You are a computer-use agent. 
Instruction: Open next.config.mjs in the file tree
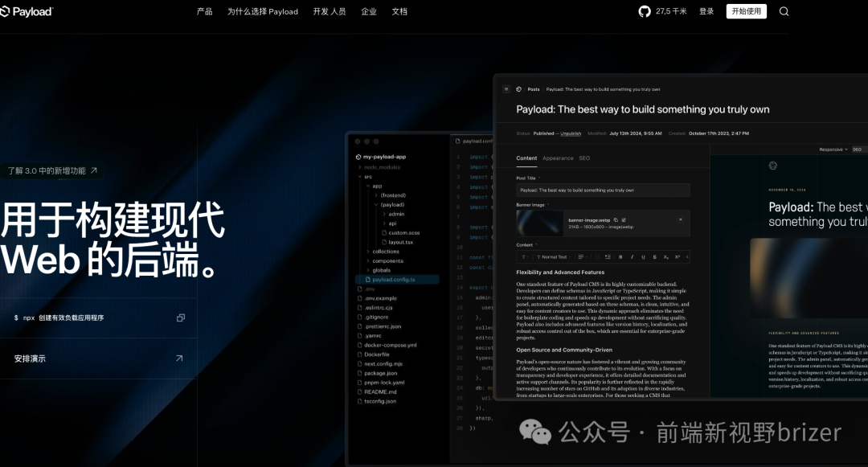(x=379, y=363)
